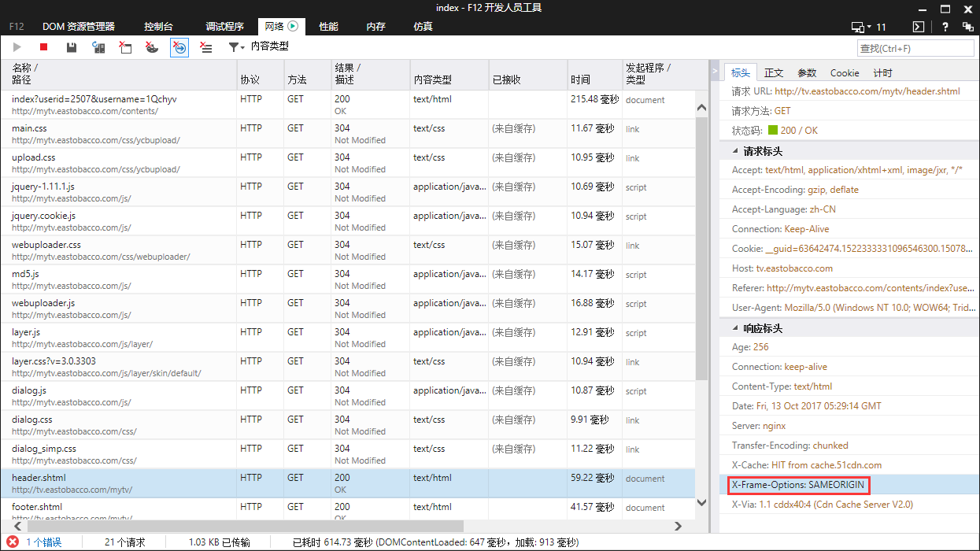Click the help question mark icon
This screenshot has height=551, width=980.
[945, 27]
